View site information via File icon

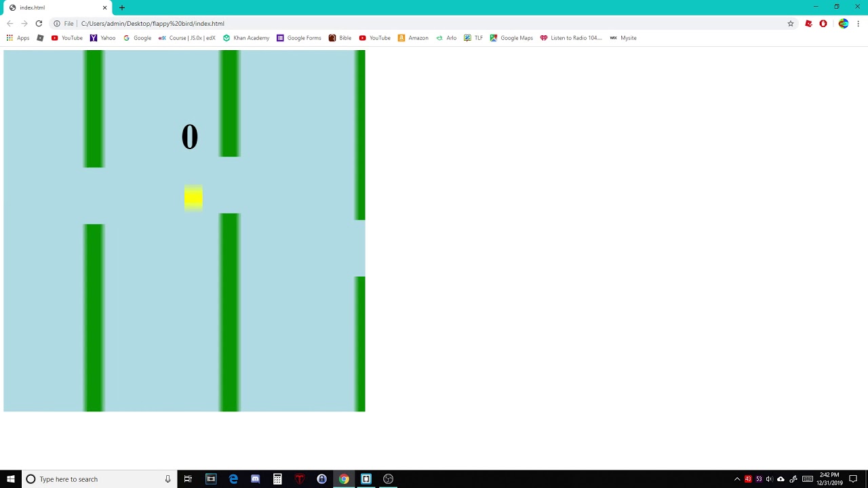coord(64,23)
